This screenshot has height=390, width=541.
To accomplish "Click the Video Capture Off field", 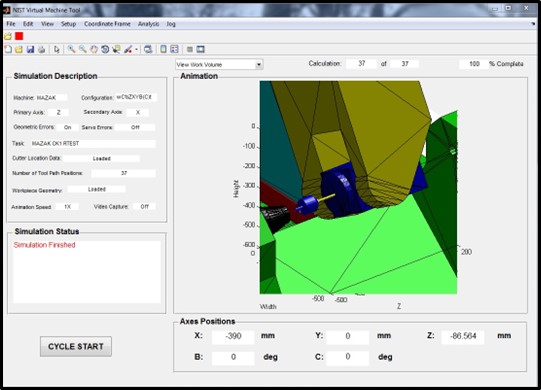I will tap(144, 206).
